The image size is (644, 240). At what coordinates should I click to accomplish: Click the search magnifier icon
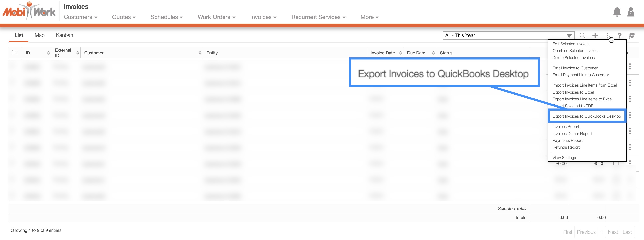(582, 35)
